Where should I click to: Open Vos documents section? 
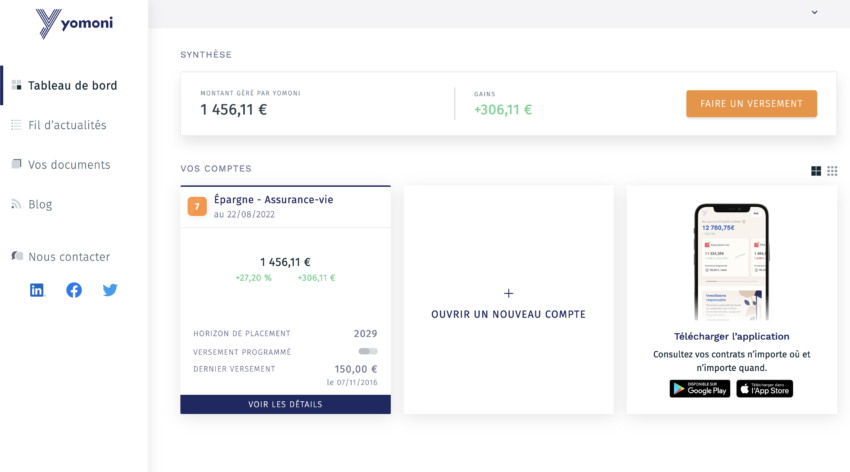[69, 165]
